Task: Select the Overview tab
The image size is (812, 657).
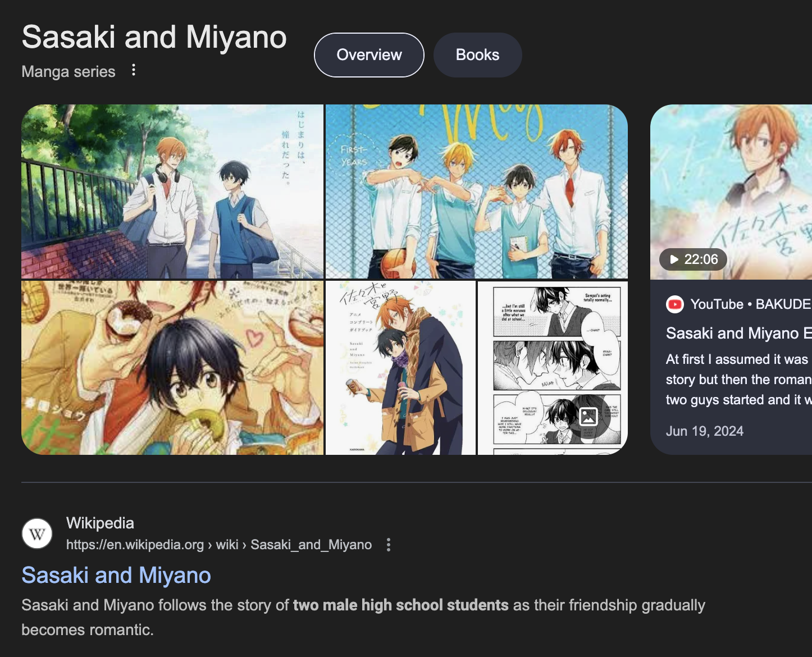Action: point(369,55)
